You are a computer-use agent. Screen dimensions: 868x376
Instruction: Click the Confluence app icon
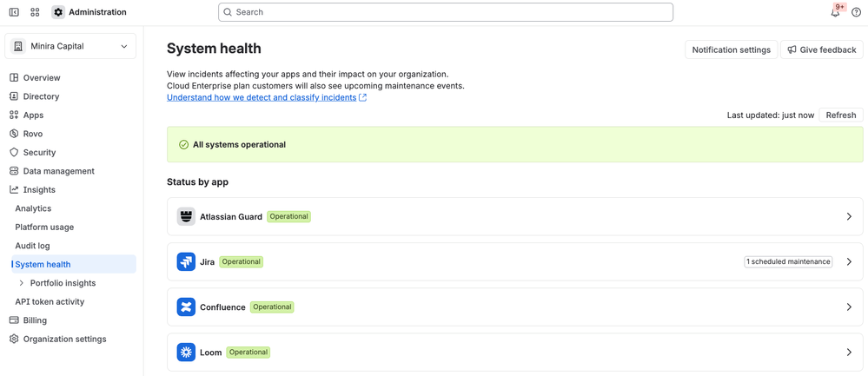pos(186,307)
